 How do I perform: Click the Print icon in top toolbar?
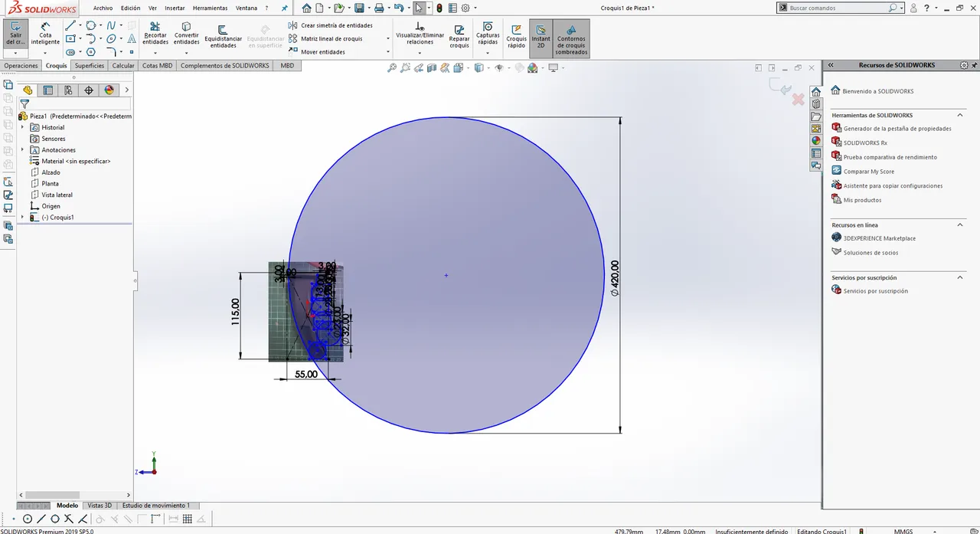pyautogui.click(x=378, y=8)
